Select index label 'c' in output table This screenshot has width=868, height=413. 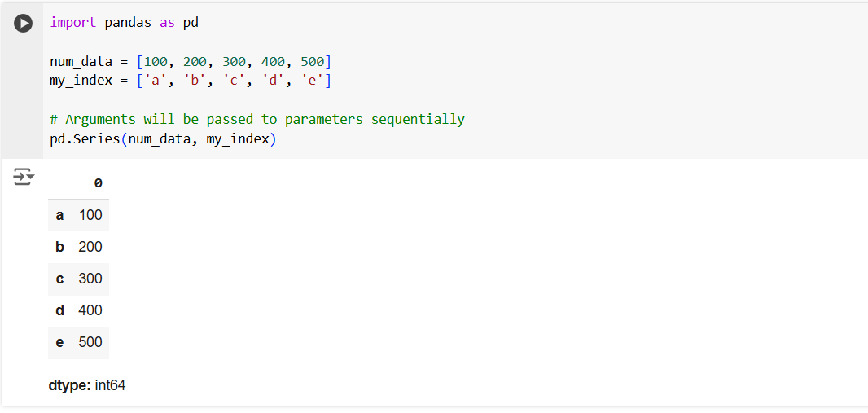pos(59,279)
